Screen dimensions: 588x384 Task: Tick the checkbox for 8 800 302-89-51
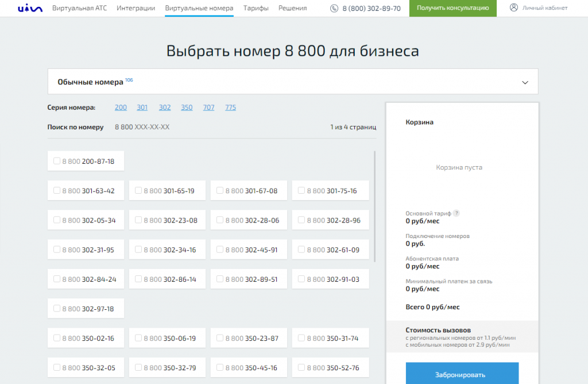click(x=220, y=279)
